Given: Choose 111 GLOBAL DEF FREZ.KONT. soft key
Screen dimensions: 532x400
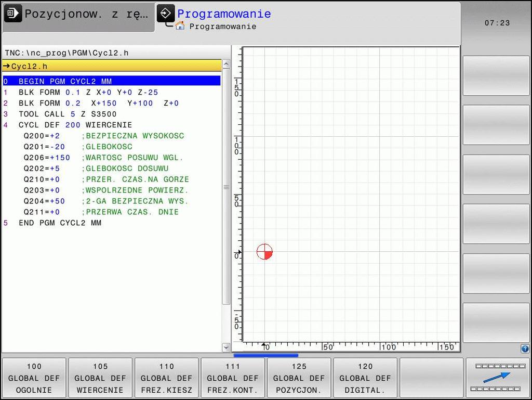Looking at the screenshot, I should [233, 378].
